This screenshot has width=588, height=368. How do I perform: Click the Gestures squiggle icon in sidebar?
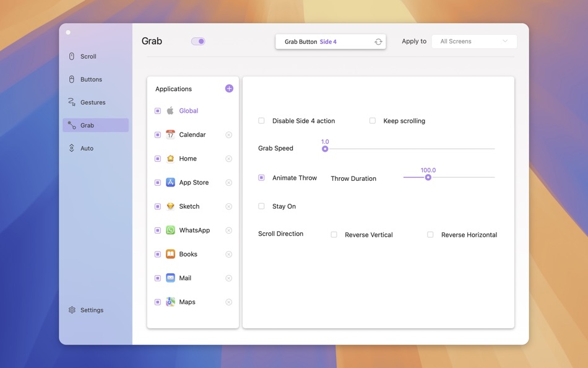point(72,102)
